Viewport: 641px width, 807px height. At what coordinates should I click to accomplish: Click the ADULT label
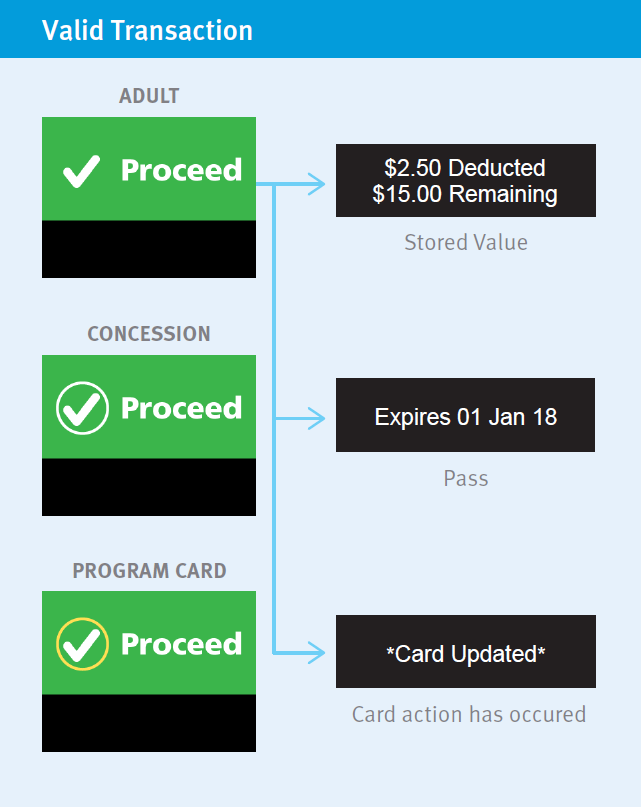[x=149, y=96]
